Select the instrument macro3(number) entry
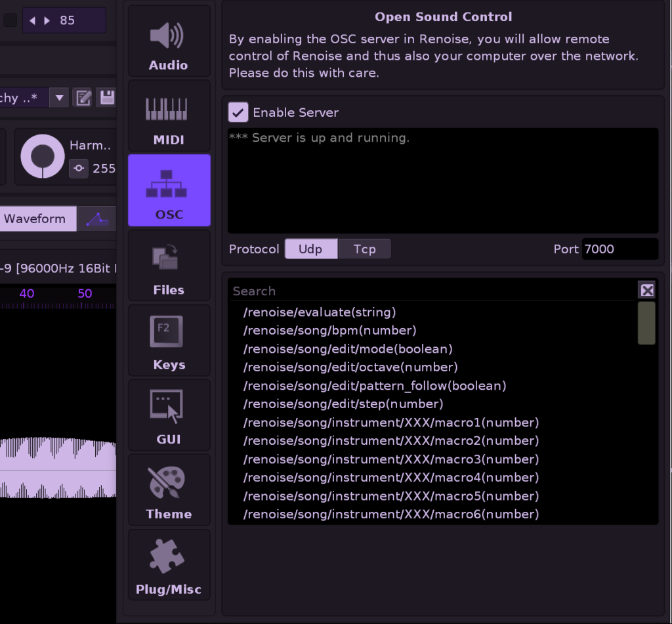The width and height of the screenshot is (672, 624). tap(391, 459)
